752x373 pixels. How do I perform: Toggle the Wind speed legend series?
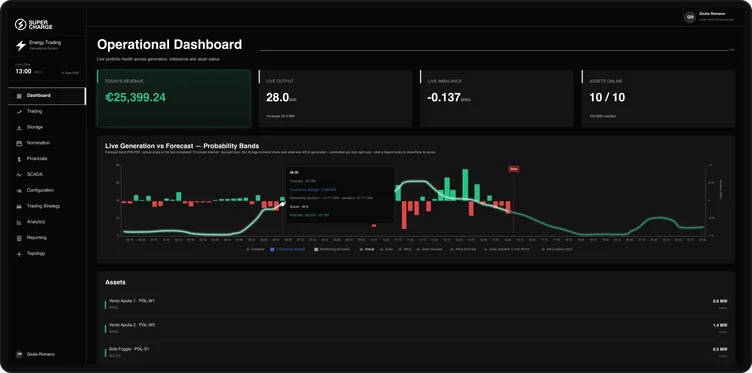558,249
